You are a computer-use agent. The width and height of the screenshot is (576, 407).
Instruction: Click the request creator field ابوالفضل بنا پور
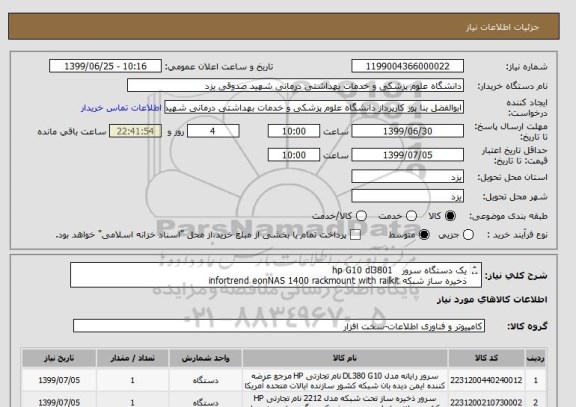tap(314, 108)
